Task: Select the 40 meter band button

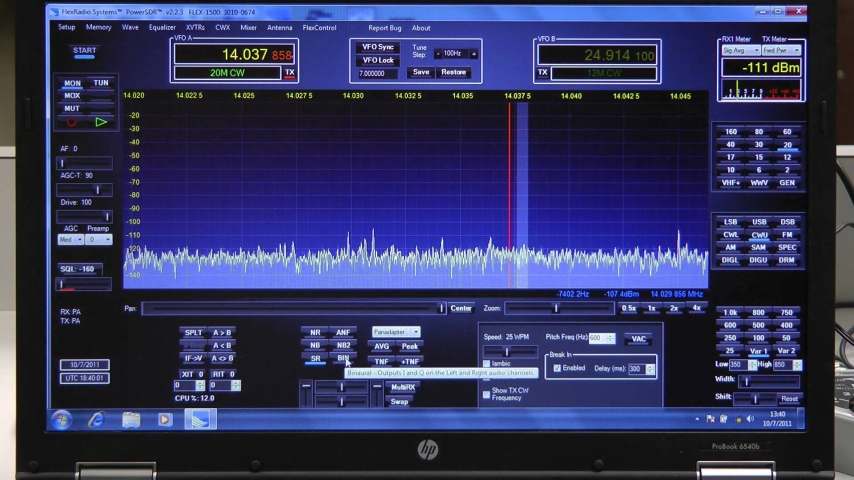Action: (x=730, y=145)
